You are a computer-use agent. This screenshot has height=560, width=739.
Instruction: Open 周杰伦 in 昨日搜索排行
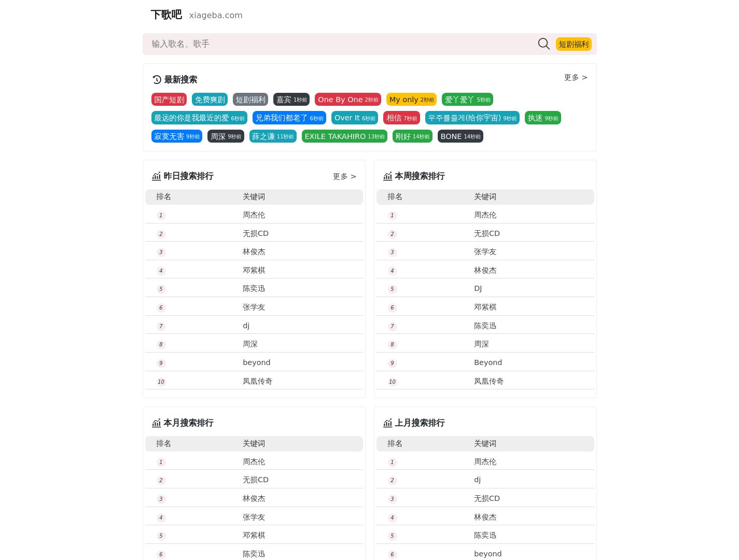tap(254, 215)
